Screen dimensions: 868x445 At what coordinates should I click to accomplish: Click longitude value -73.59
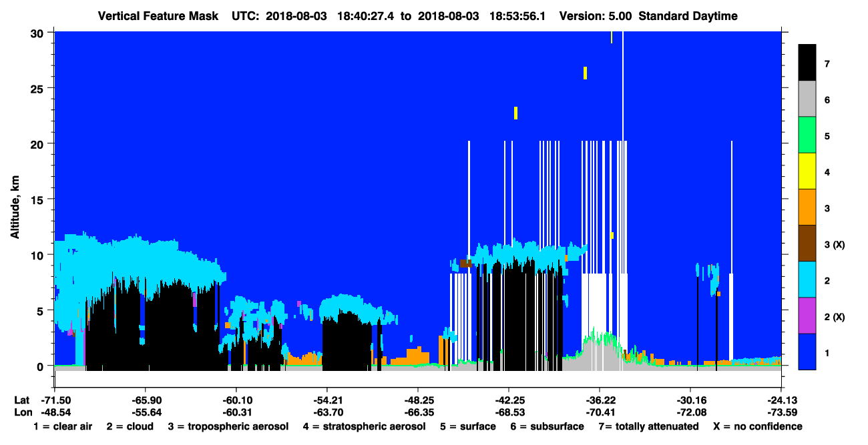pos(781,412)
